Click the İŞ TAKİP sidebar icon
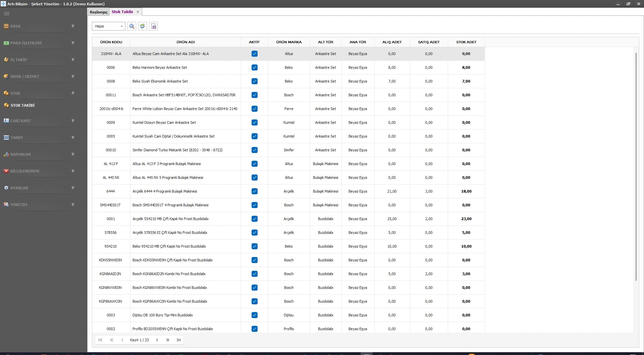 click(x=6, y=60)
